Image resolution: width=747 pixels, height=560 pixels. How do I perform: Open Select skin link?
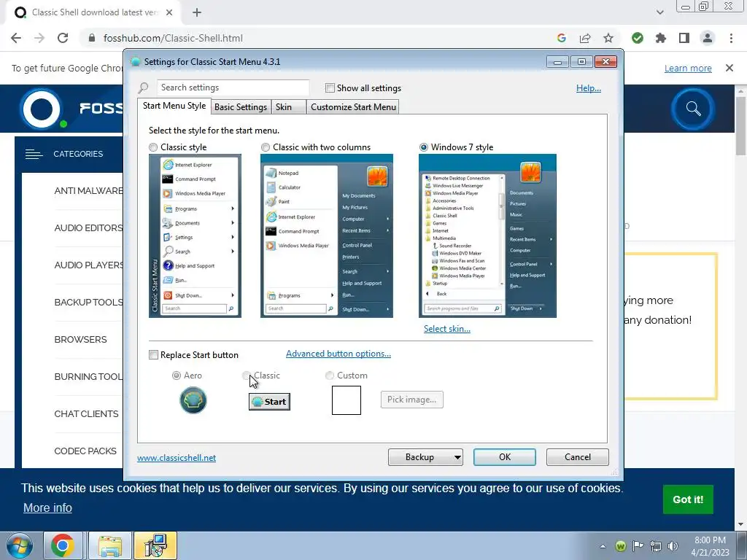point(447,329)
